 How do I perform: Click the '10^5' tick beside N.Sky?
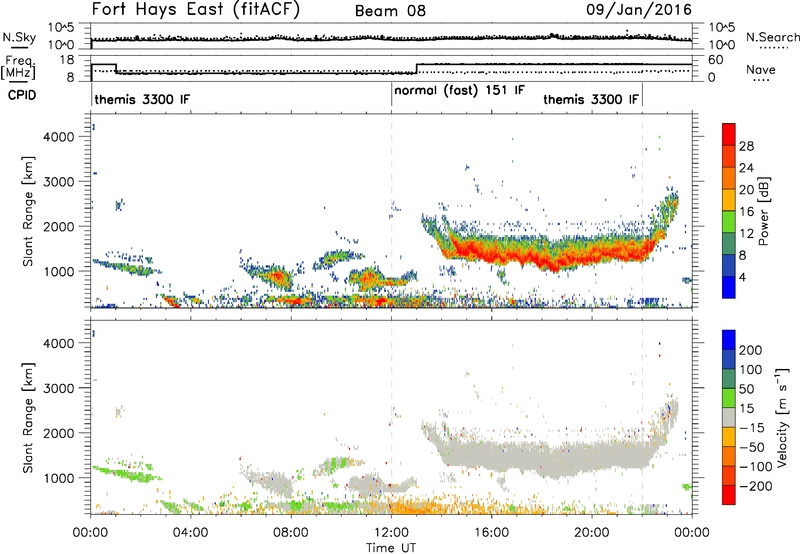[x=61, y=28]
